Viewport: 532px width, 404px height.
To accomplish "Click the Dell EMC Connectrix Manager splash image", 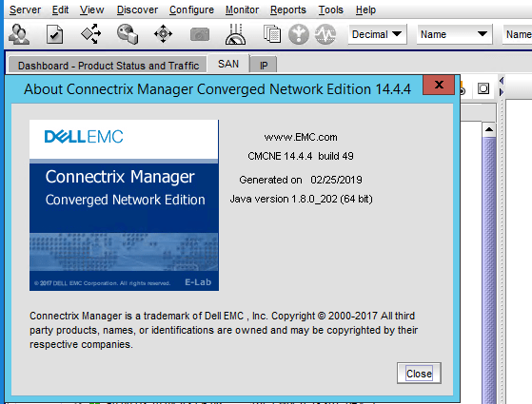I will coord(124,205).
